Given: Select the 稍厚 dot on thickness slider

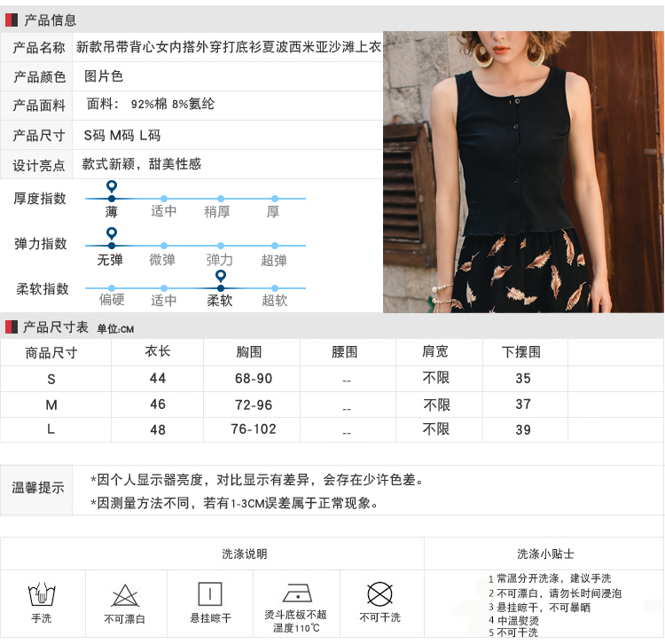Looking at the screenshot, I should pyautogui.click(x=221, y=199).
